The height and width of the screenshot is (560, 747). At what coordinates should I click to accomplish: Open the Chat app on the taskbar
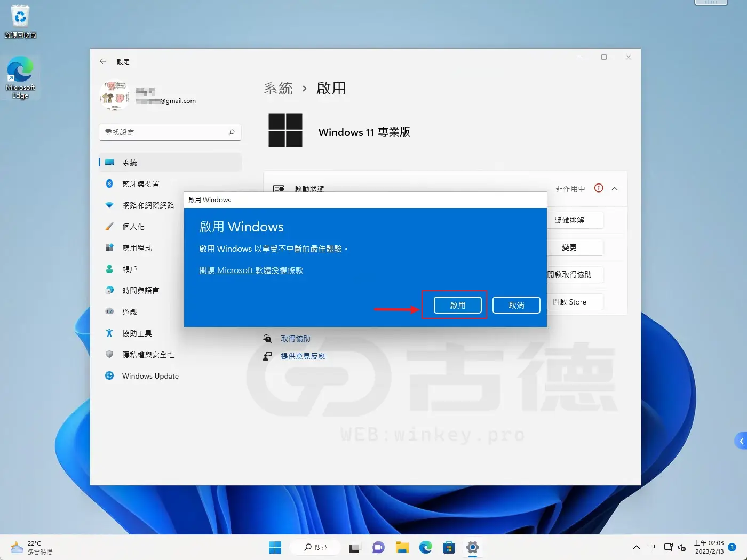pyautogui.click(x=378, y=547)
